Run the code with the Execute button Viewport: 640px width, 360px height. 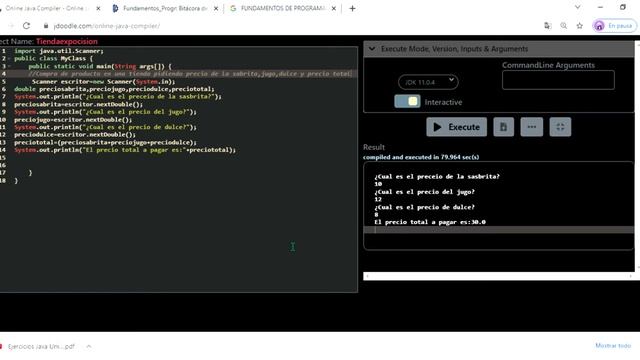coord(456,127)
